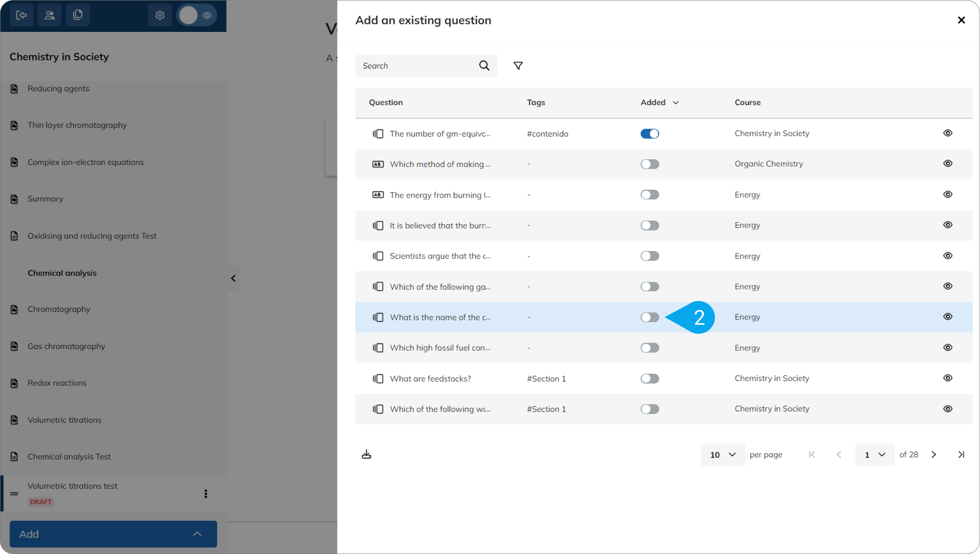Image resolution: width=980 pixels, height=554 pixels.
Task: Enable toggle for 'What is the name' question
Action: pyautogui.click(x=650, y=317)
